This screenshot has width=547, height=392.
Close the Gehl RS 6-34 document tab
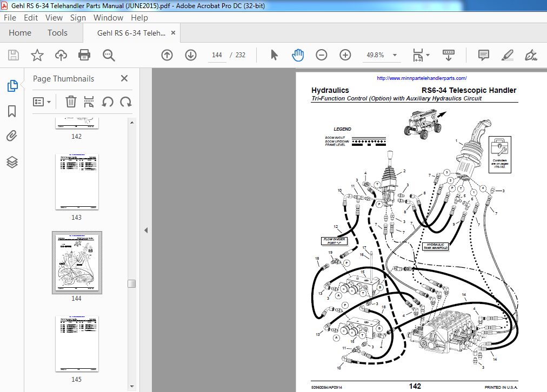[x=173, y=33]
